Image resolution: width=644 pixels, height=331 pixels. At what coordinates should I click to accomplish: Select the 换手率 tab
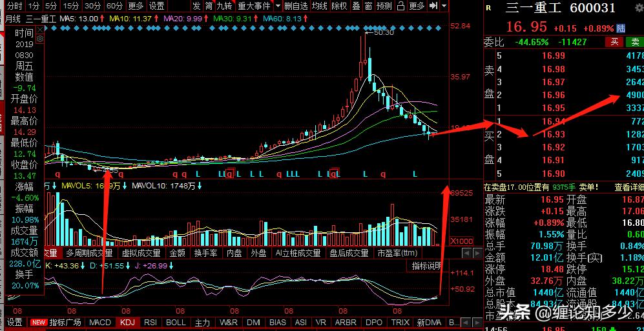tap(206, 253)
